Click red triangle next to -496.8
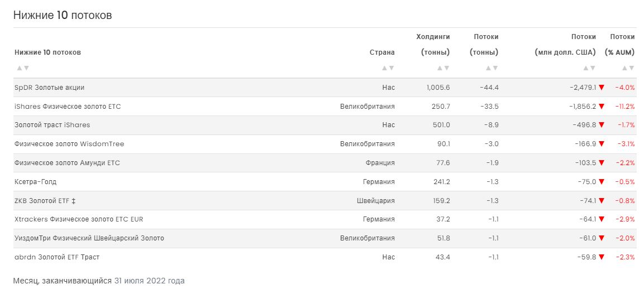 (x=602, y=126)
